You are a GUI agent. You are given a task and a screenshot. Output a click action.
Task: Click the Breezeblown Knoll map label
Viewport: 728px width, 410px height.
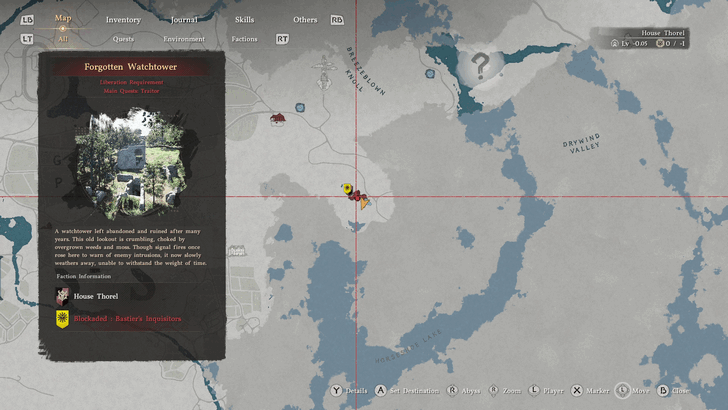click(x=365, y=71)
